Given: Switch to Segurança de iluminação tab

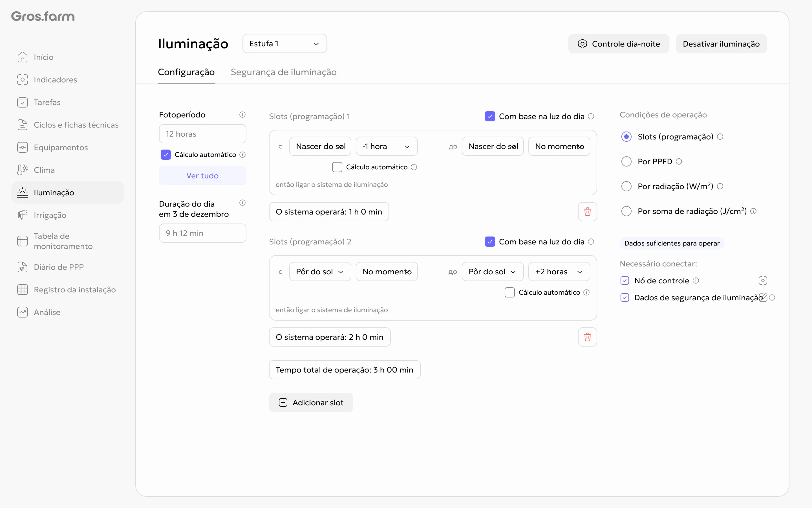Looking at the screenshot, I should 284,72.
